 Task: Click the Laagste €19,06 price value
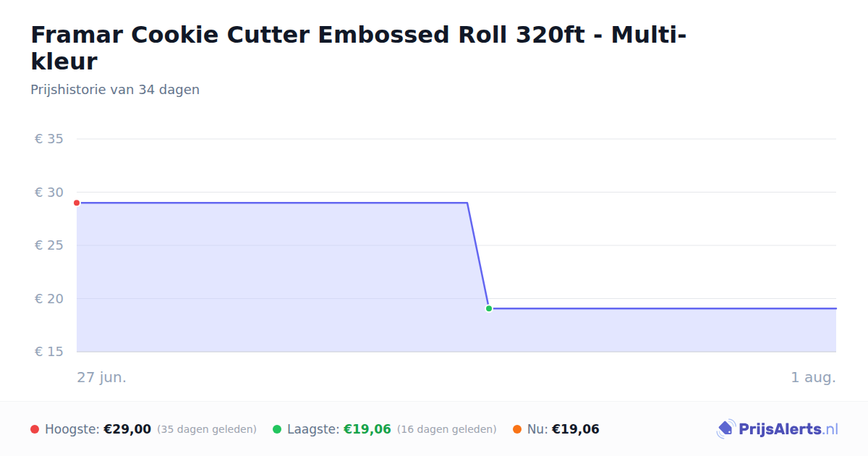pos(367,429)
